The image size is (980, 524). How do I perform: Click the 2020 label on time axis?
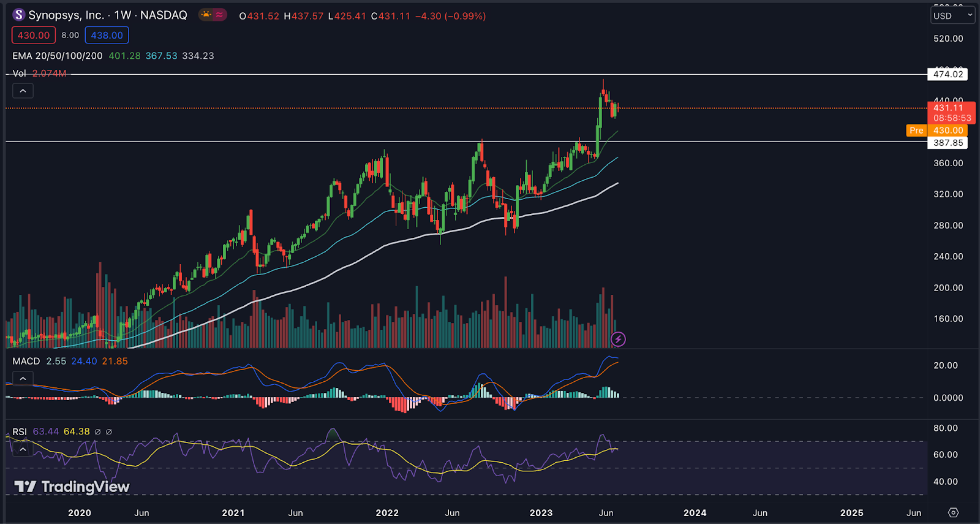coord(80,513)
